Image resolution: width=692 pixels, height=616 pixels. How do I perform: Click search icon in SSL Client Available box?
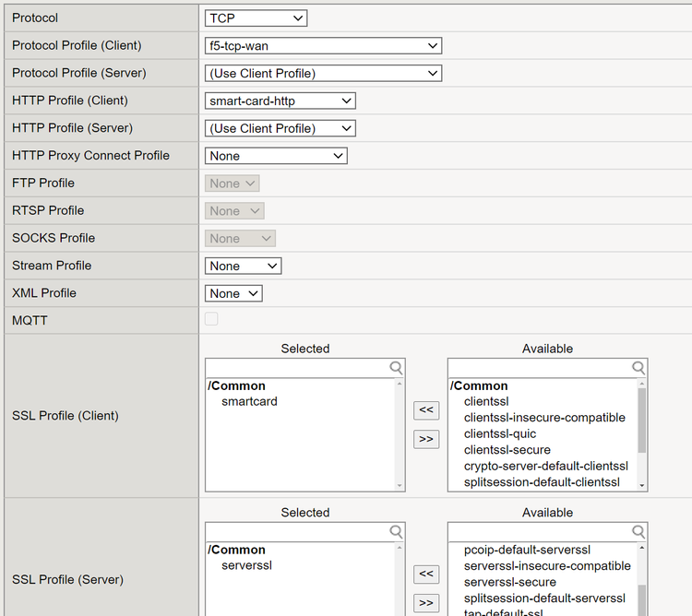coord(638,368)
